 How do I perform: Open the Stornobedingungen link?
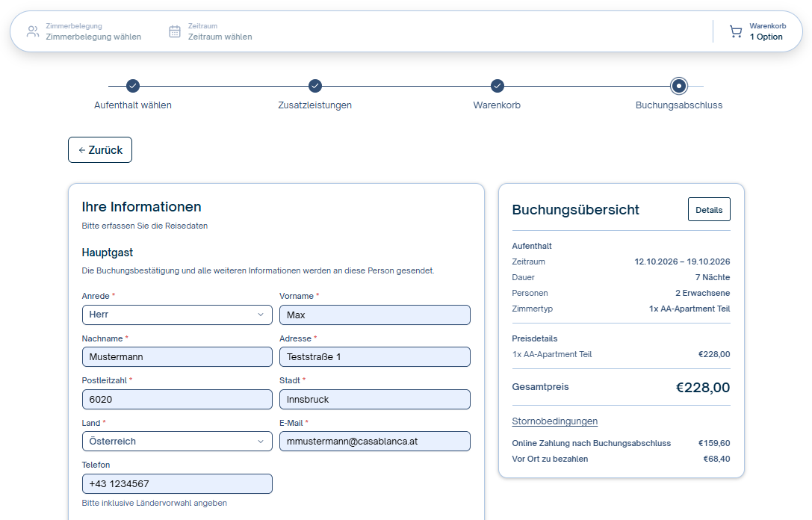554,421
